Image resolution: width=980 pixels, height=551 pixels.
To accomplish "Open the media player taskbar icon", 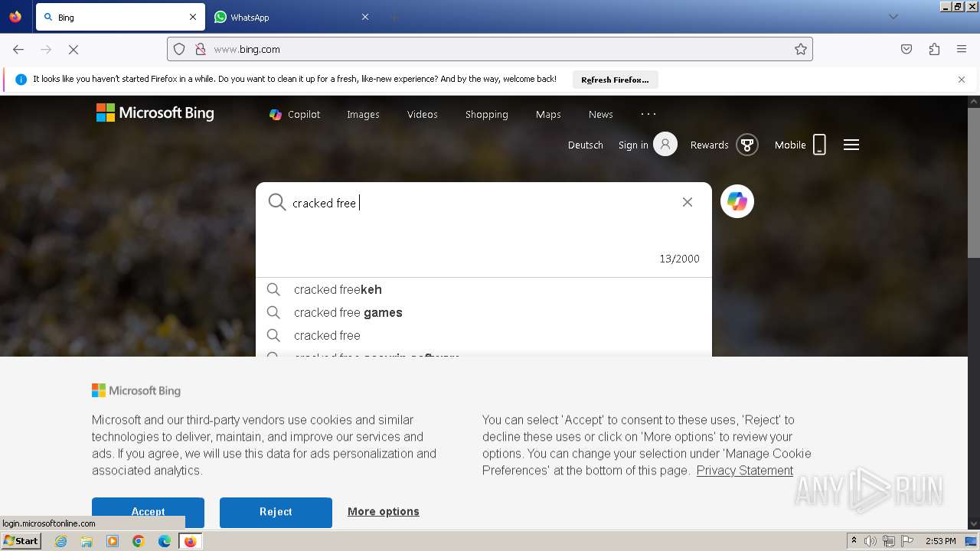I will click(113, 541).
